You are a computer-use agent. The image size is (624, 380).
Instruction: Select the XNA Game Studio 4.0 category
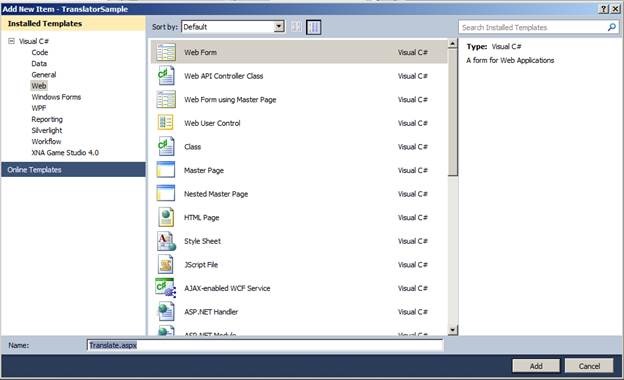(65, 152)
